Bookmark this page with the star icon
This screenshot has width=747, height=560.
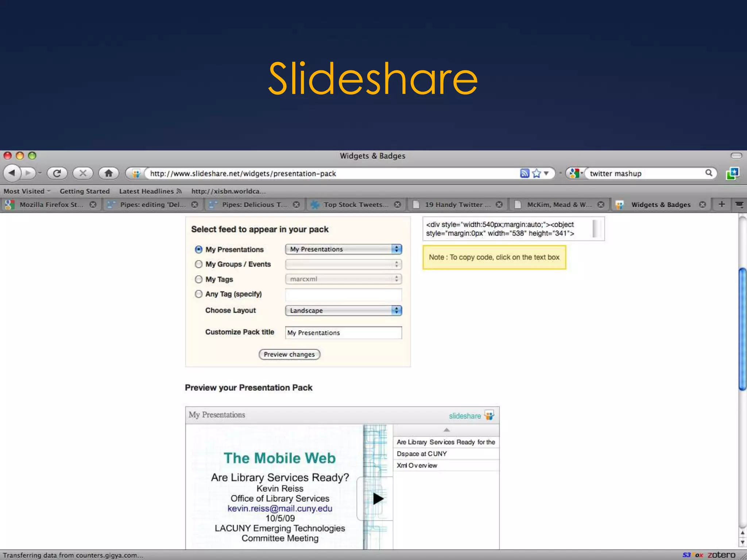click(x=536, y=174)
